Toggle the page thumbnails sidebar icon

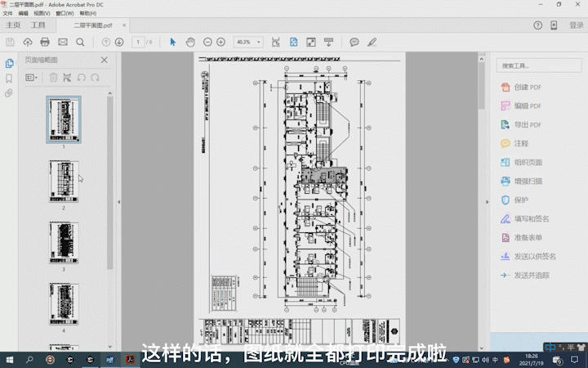[x=9, y=63]
